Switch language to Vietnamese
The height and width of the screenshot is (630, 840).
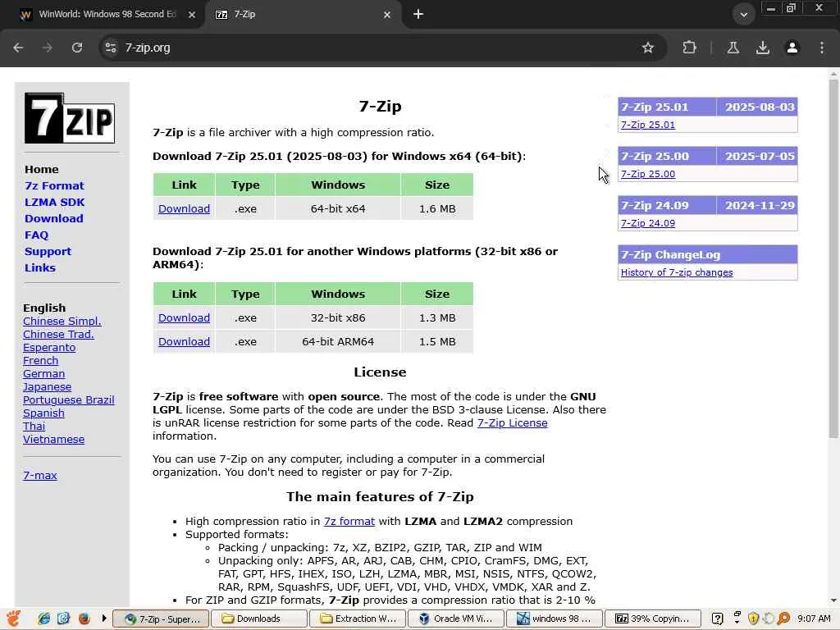[x=53, y=440]
